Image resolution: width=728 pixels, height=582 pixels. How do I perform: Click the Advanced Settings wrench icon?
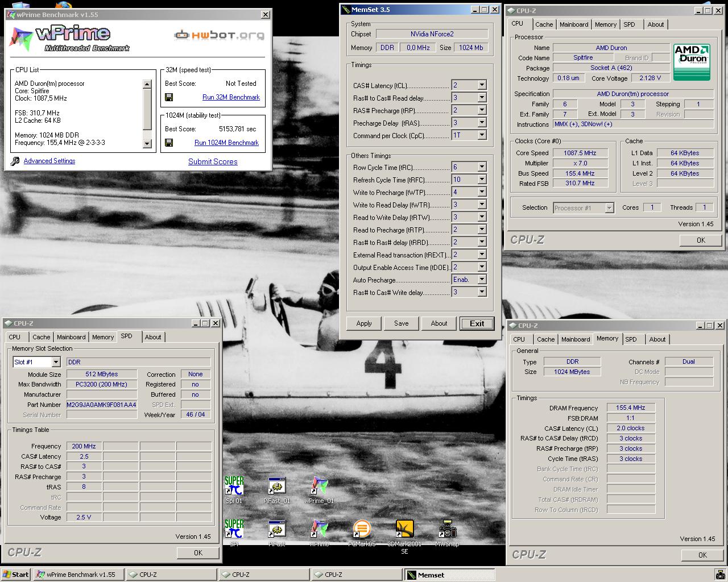coord(15,161)
